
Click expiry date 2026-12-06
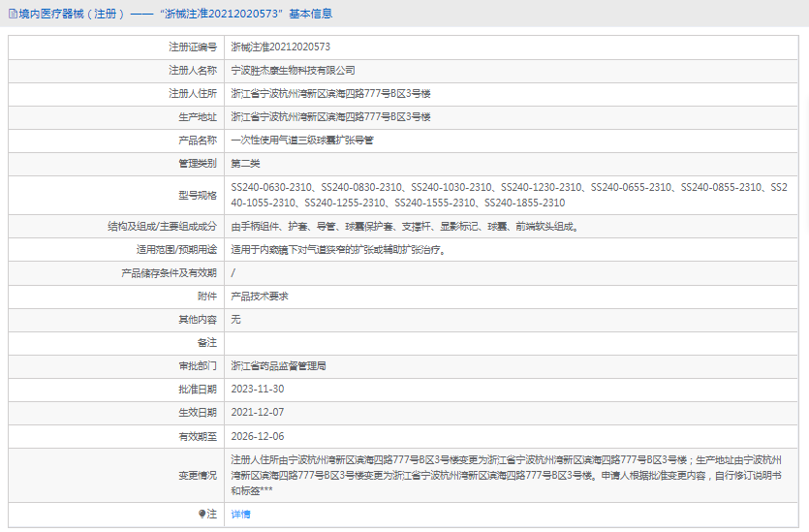tap(257, 436)
